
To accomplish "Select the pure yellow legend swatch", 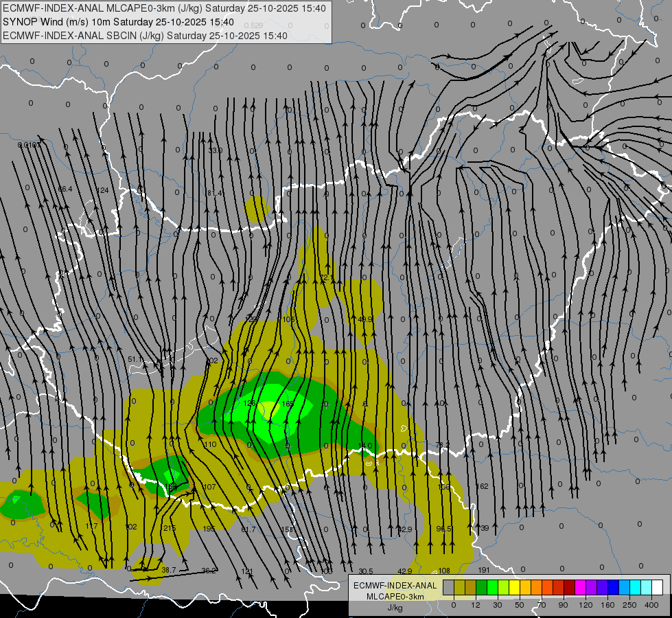I will [x=514, y=587].
